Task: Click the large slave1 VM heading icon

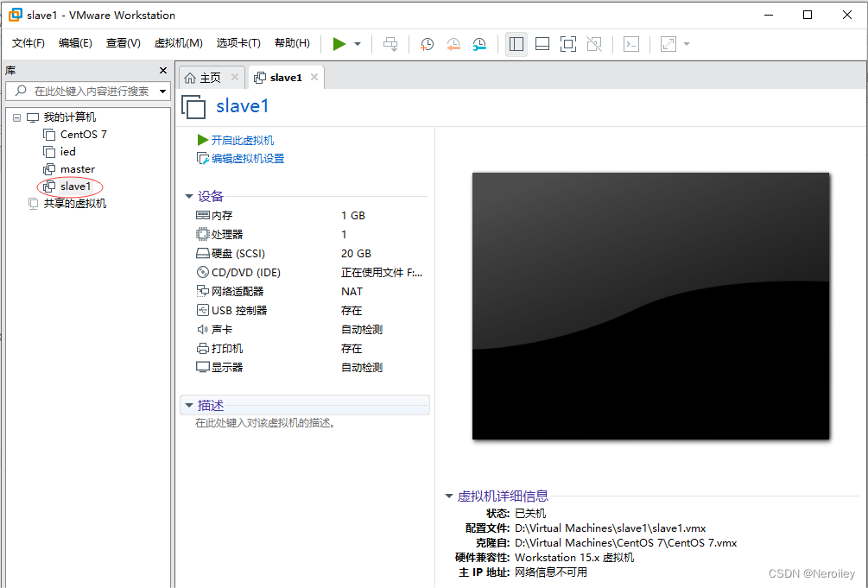Action: [x=193, y=106]
